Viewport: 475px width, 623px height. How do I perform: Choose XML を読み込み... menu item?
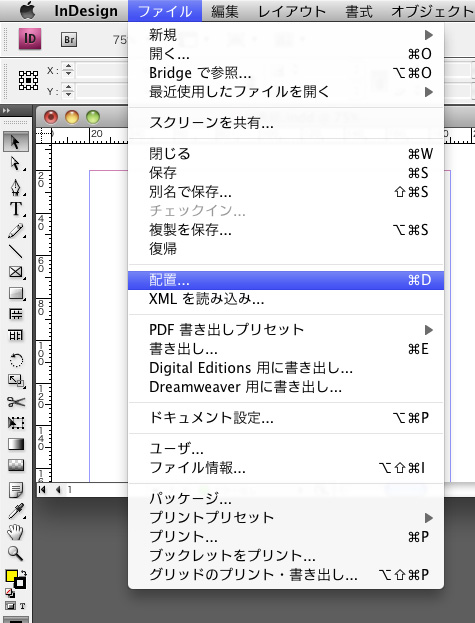coord(286,299)
